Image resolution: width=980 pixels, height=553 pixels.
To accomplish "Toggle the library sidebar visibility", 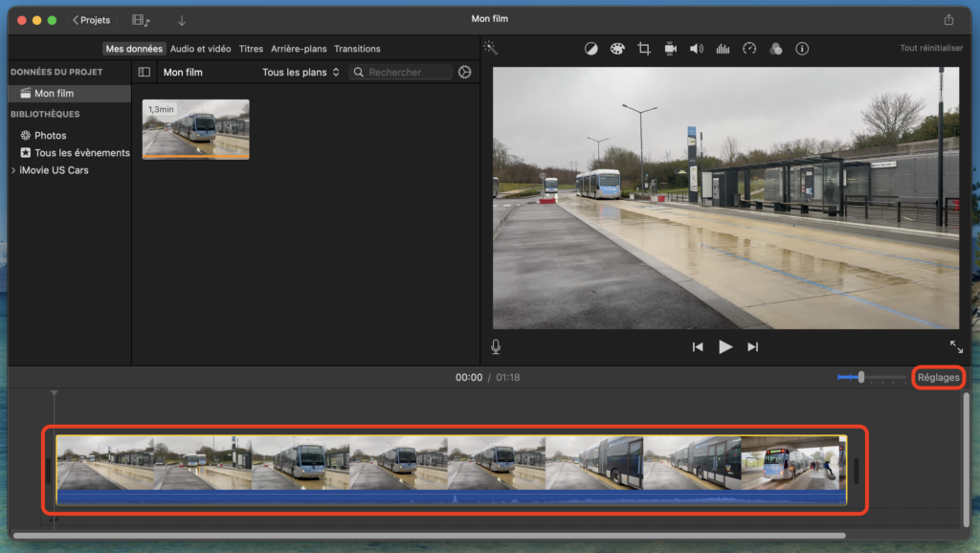I will click(x=145, y=72).
